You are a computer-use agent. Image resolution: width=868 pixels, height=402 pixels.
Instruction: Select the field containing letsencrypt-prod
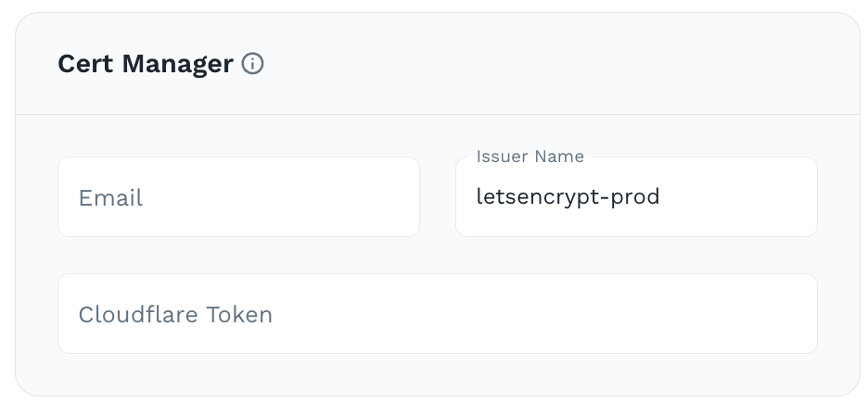click(x=636, y=197)
